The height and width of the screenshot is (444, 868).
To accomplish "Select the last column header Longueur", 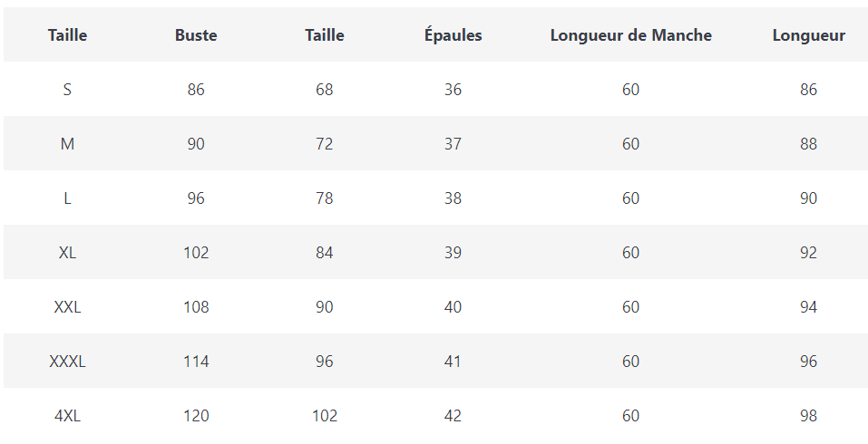I will click(x=808, y=35).
